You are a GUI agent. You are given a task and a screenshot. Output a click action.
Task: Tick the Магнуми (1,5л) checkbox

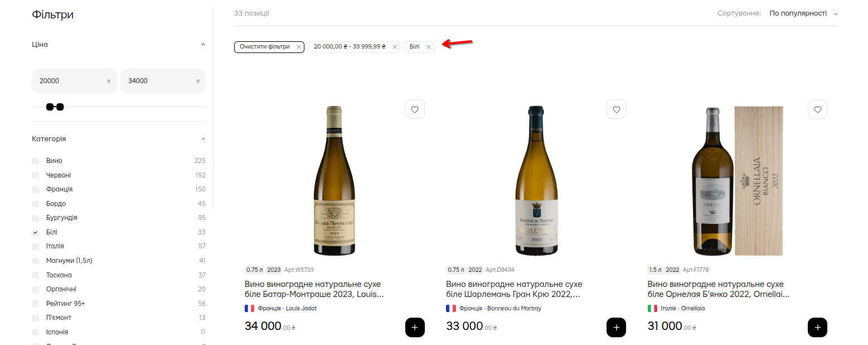(x=36, y=261)
